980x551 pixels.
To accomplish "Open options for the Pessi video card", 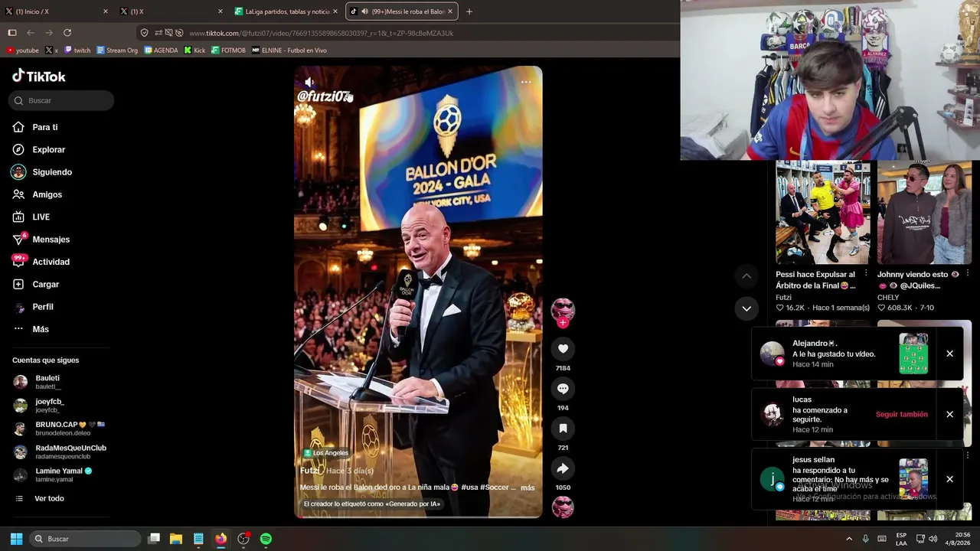I will [866, 273].
